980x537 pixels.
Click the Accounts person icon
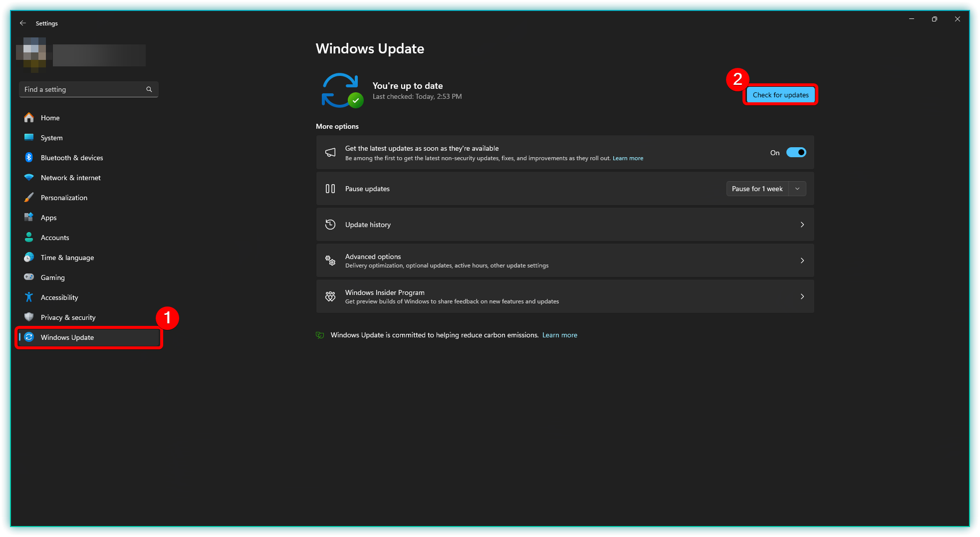coord(29,237)
